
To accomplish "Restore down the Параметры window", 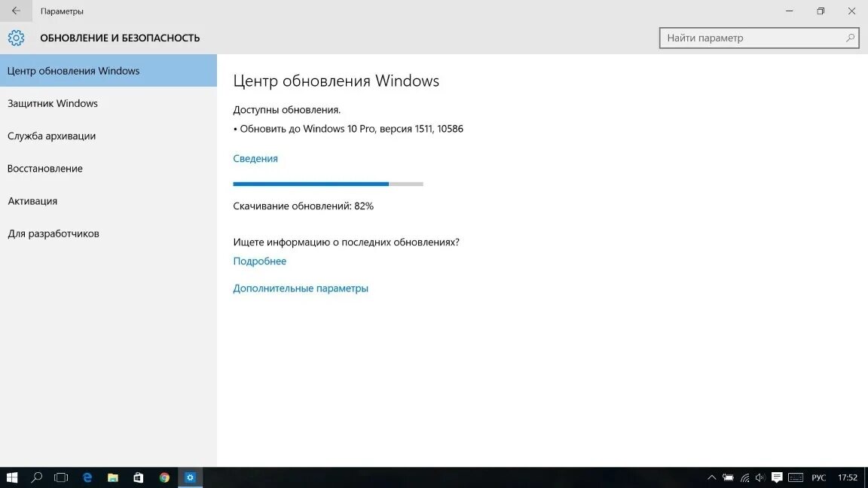I will coord(821,11).
